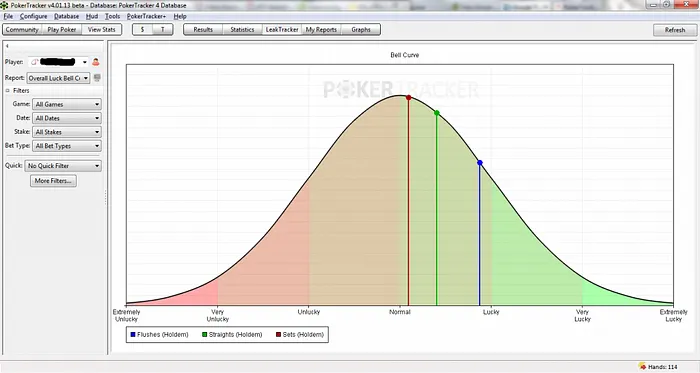700x373 pixels.
Task: Open the File menu
Action: click(8, 16)
